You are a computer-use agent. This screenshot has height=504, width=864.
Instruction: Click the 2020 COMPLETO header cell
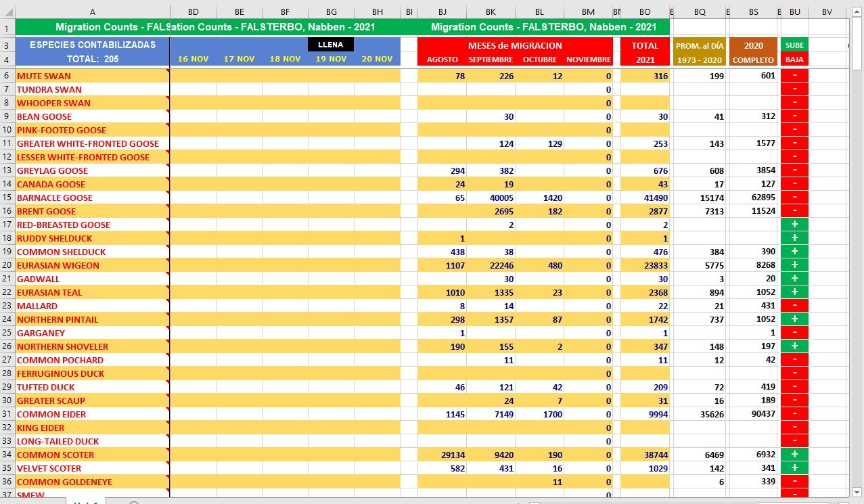pos(753,52)
